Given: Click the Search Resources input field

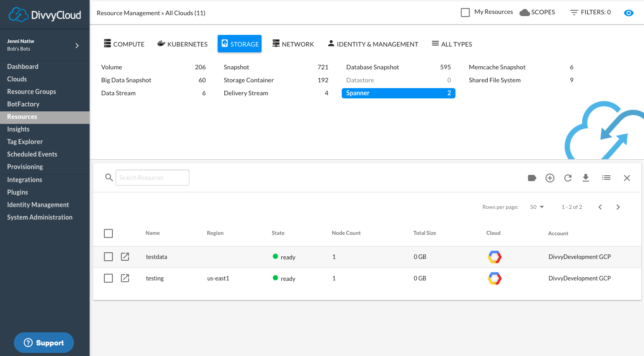Looking at the screenshot, I should pyautogui.click(x=152, y=178).
